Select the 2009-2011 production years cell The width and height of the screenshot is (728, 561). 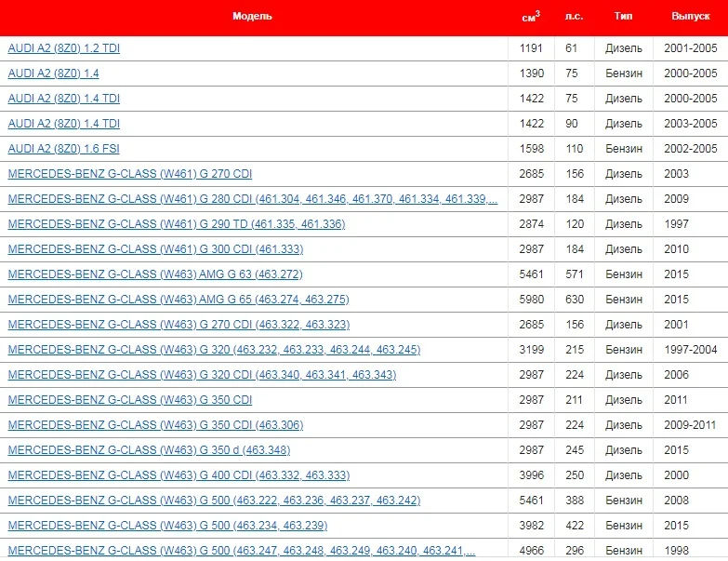pyautogui.click(x=690, y=424)
